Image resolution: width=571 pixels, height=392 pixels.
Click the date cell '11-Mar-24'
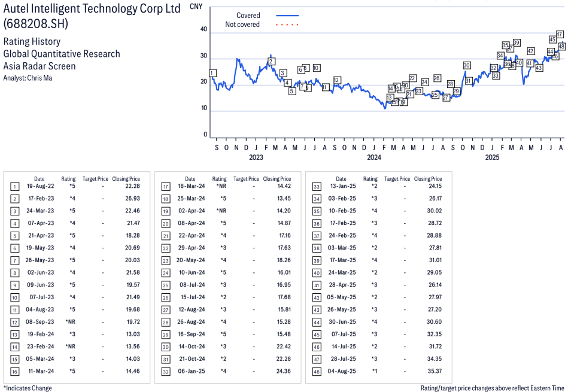click(x=41, y=371)
